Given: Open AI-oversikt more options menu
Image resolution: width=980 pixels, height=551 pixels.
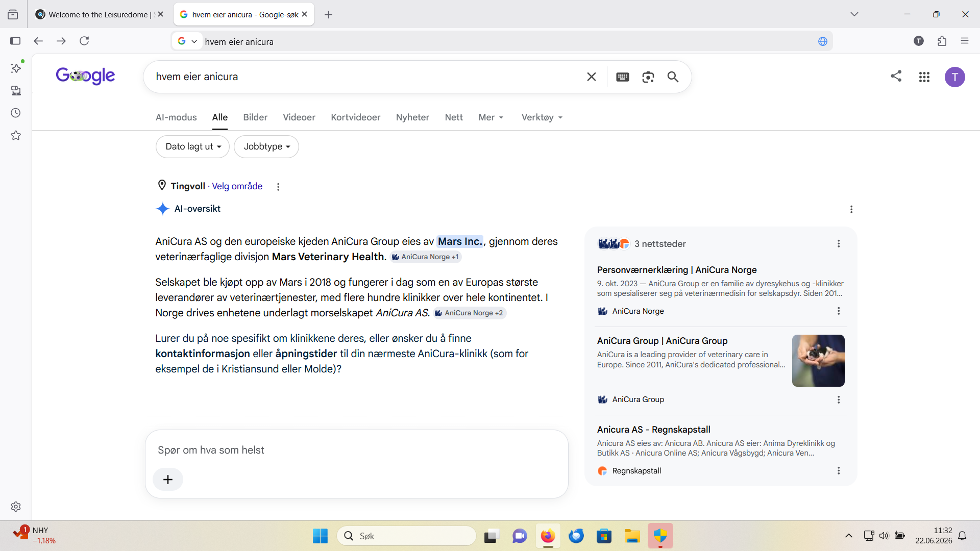Looking at the screenshot, I should click(851, 209).
